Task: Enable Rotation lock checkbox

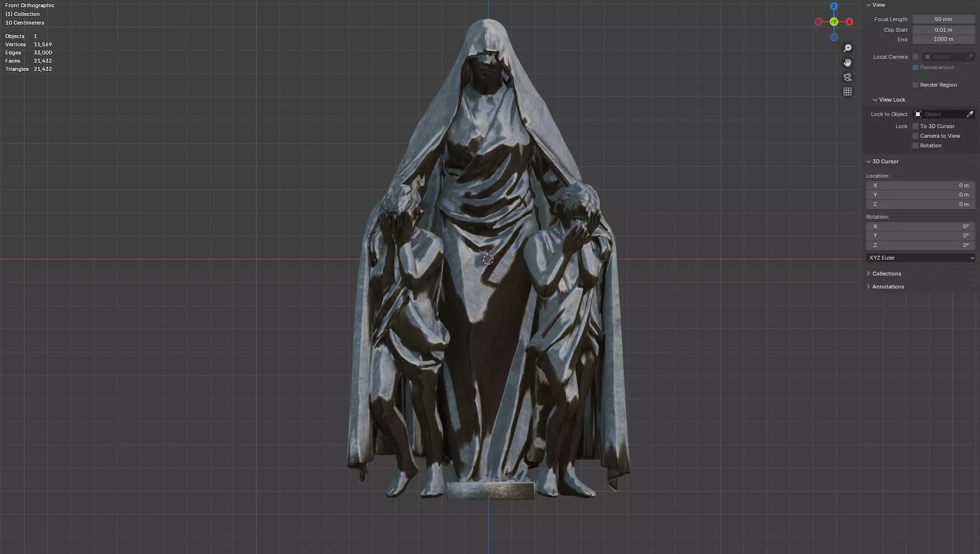Action: [x=915, y=145]
